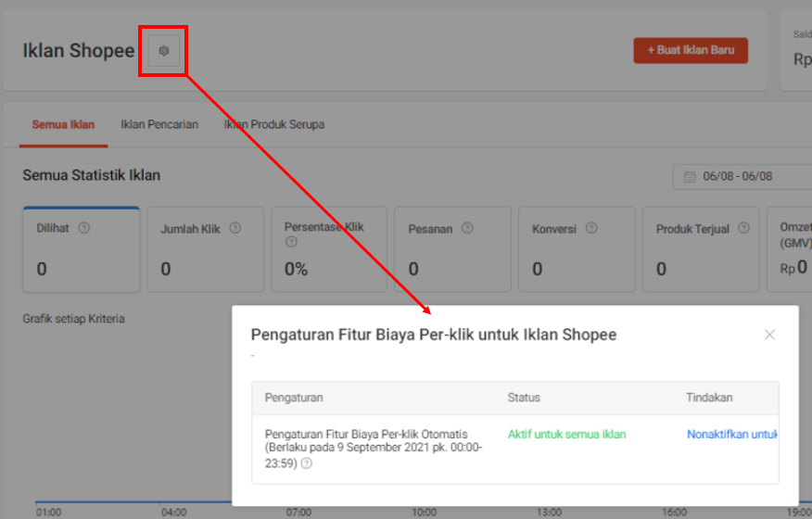812x519 pixels.
Task: Switch to Iklan Pencarian tab
Action: click(x=159, y=125)
